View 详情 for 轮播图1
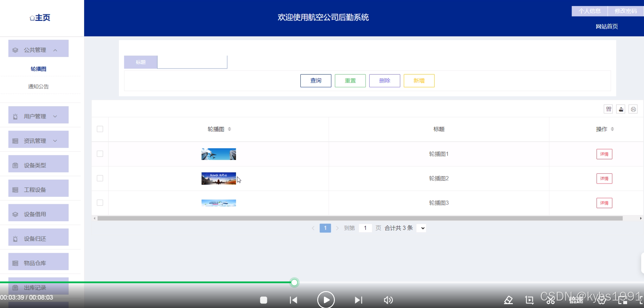 tap(604, 154)
